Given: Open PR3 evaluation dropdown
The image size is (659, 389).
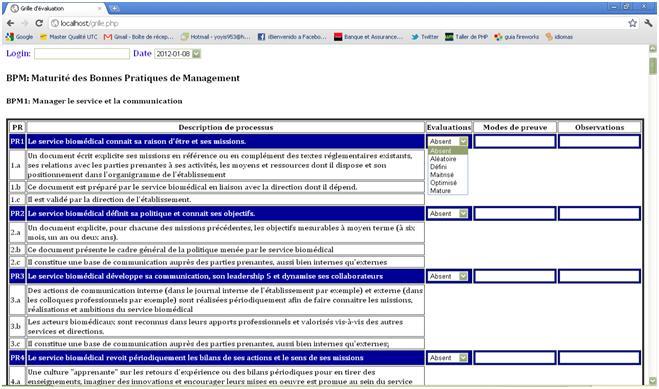Looking at the screenshot, I should coord(448,276).
